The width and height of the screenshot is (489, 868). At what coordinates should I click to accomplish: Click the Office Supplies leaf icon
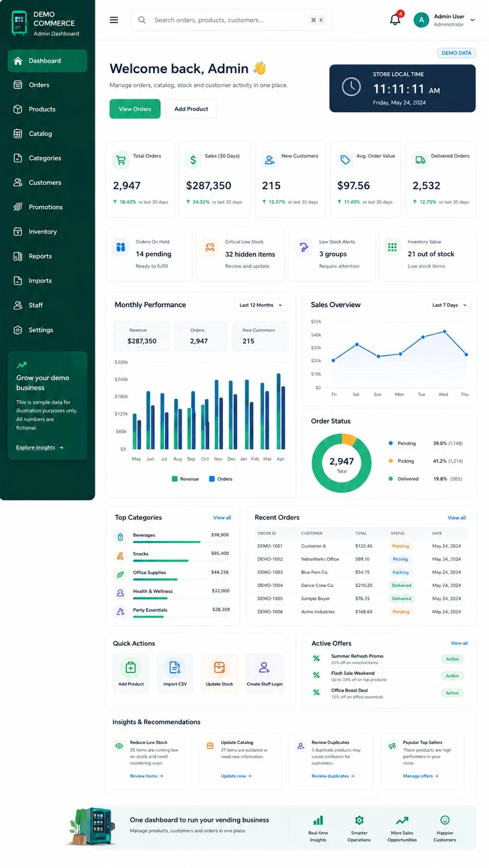click(120, 575)
